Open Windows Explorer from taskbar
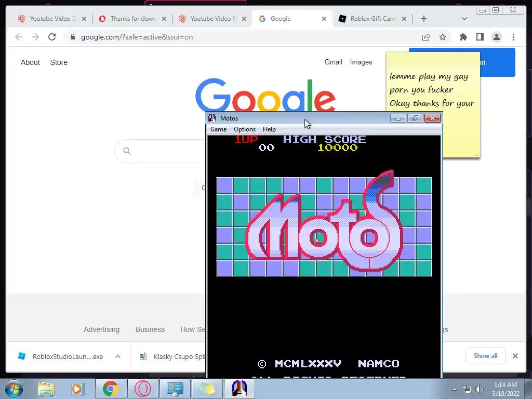The height and width of the screenshot is (399, 532). pos(46,389)
